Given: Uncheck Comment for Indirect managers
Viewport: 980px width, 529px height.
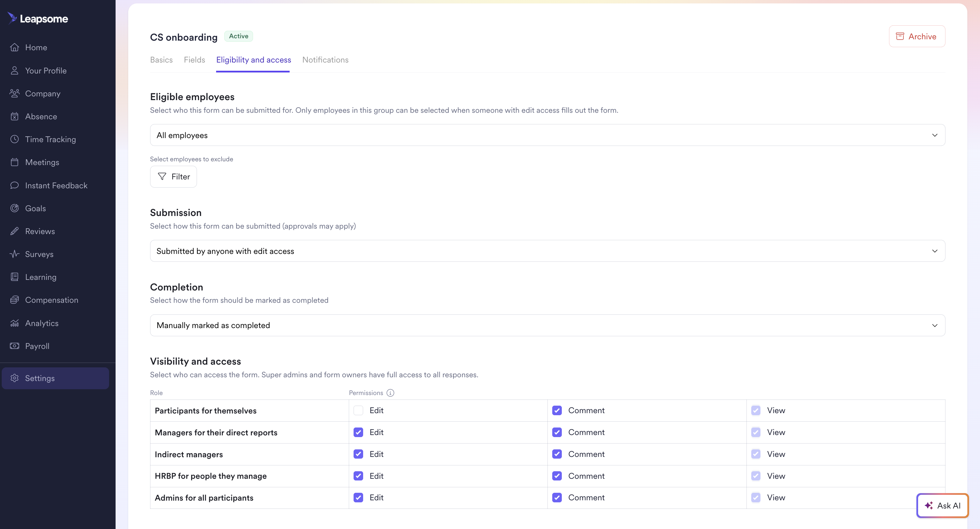Looking at the screenshot, I should [557, 454].
